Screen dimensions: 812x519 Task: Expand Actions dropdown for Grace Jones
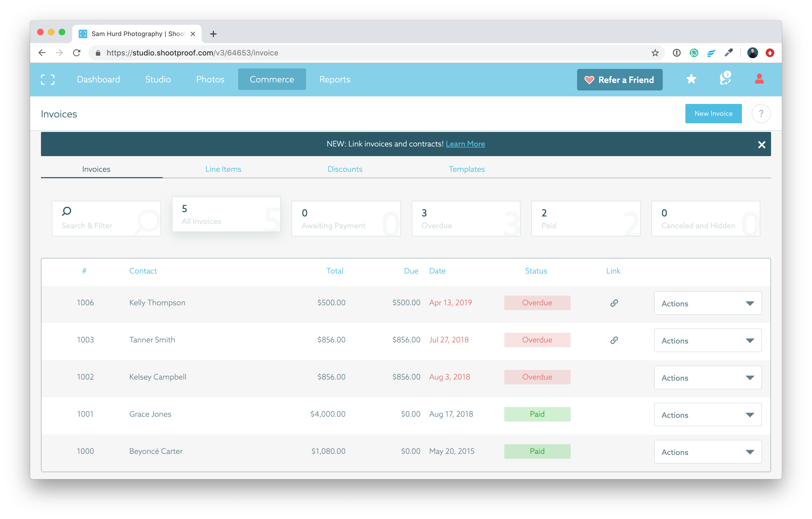pyautogui.click(x=707, y=415)
